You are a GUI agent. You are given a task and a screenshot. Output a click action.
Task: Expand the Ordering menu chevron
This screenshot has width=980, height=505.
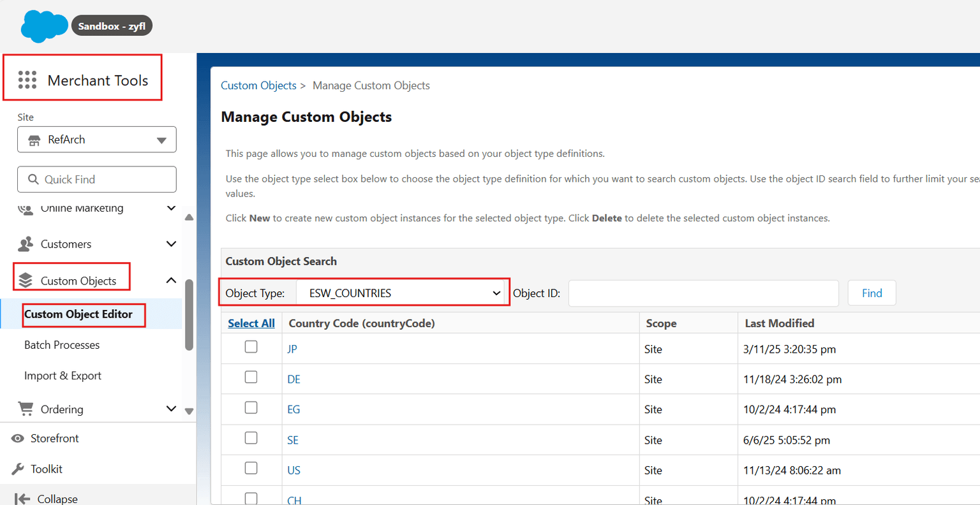coord(171,409)
